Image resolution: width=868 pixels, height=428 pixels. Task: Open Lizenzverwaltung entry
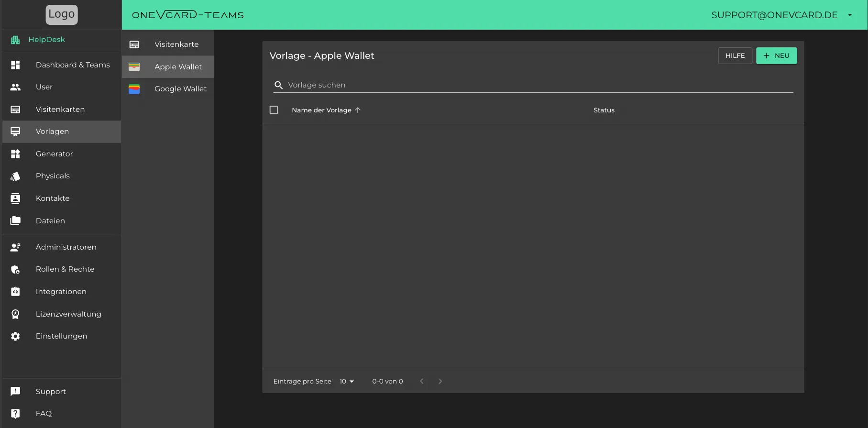(62, 314)
